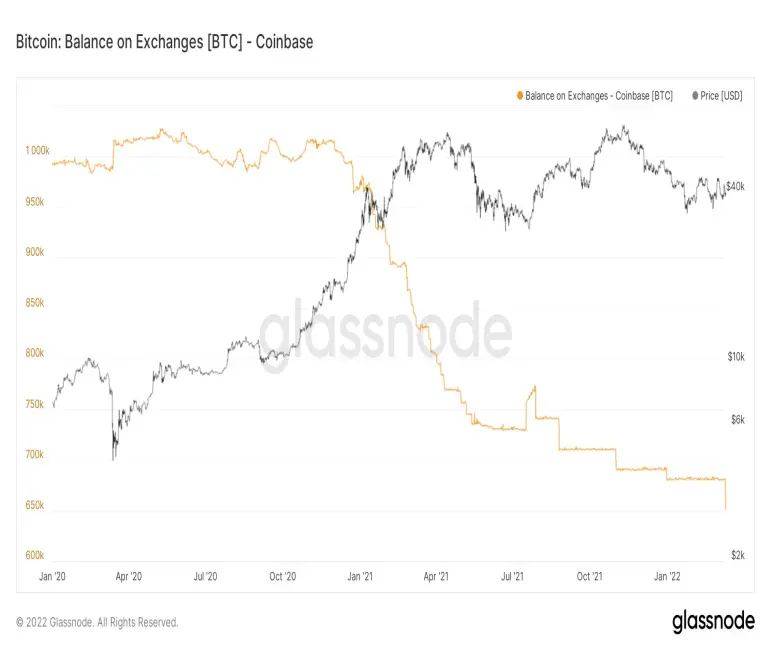Screen dimensions: 771x651
Task: Click the Jul '20 x-axis label
Action: pos(205,576)
